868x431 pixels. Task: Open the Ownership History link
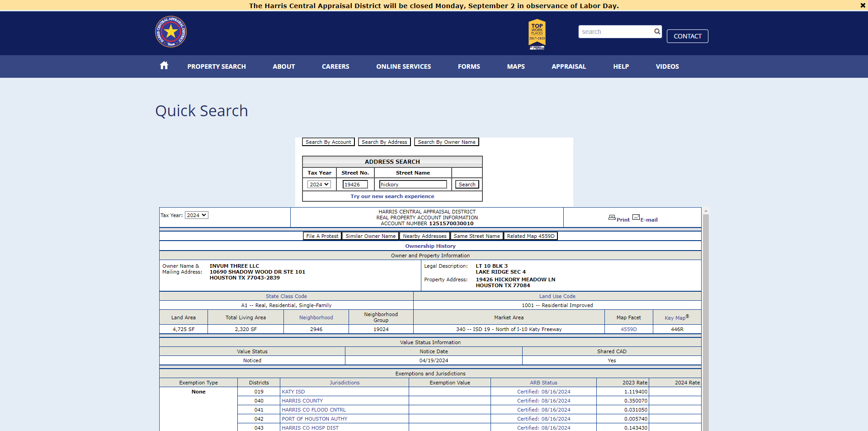click(430, 246)
